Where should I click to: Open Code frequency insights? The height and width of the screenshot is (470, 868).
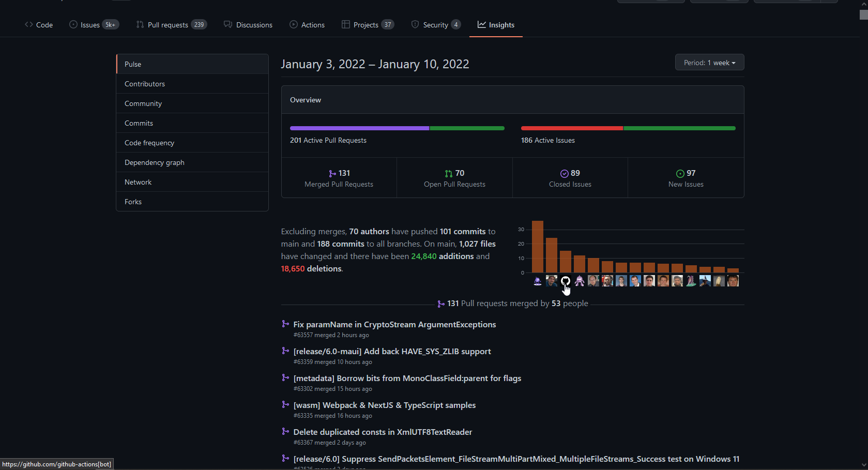coord(192,143)
